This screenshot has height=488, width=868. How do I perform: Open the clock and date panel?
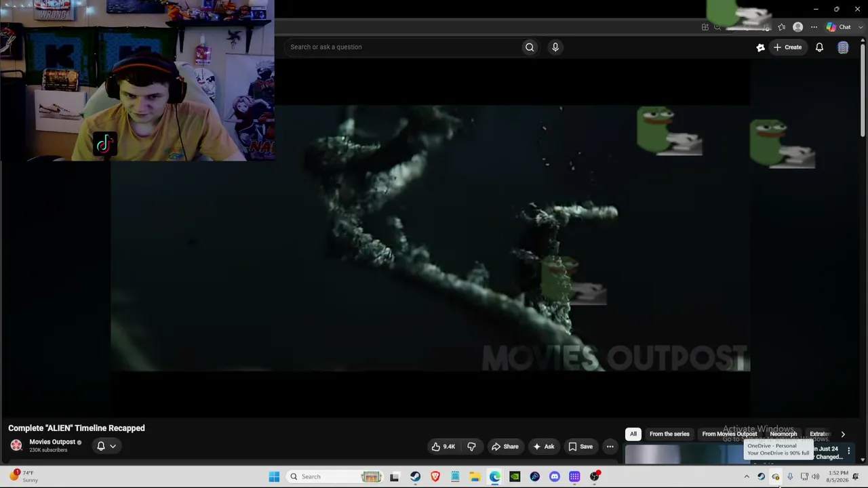point(837,476)
